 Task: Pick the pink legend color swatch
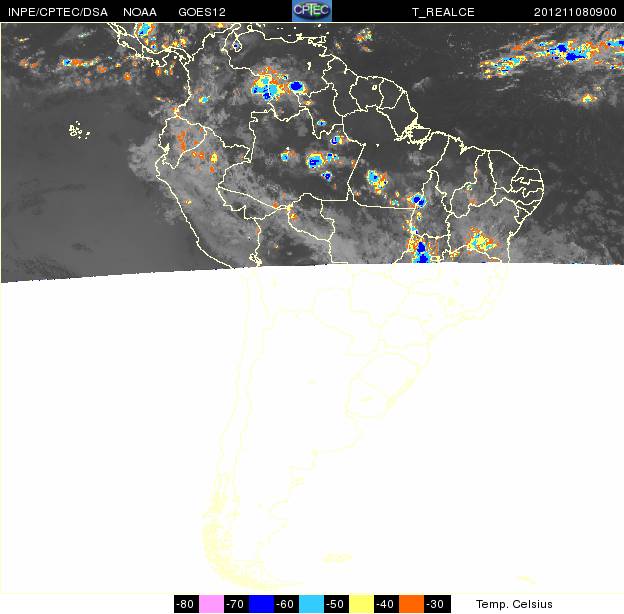pyautogui.click(x=211, y=604)
